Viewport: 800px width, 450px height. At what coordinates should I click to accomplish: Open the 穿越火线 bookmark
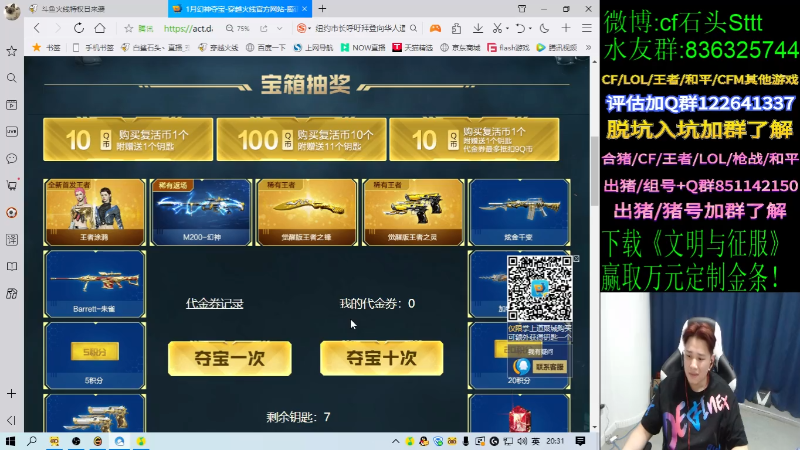[218, 47]
